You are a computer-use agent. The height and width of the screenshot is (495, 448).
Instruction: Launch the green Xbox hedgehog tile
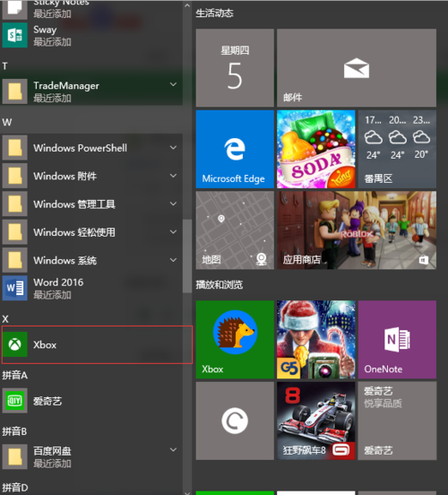[235, 339]
